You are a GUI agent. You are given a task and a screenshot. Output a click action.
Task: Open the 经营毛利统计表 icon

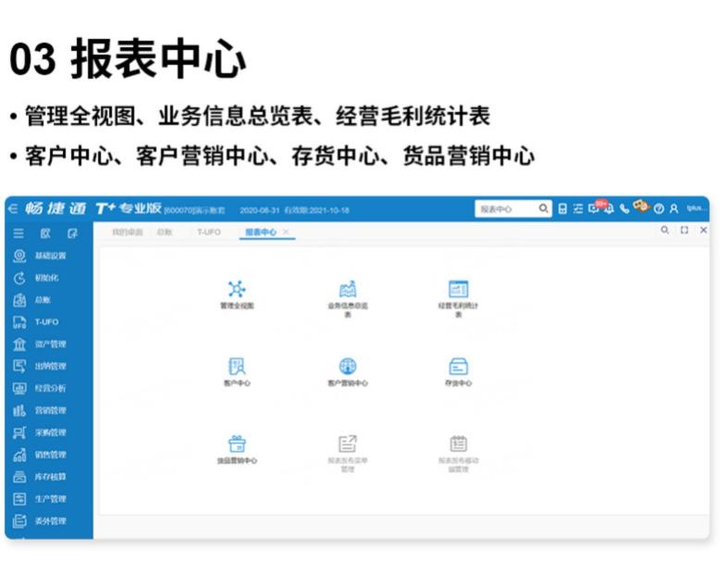click(x=458, y=289)
